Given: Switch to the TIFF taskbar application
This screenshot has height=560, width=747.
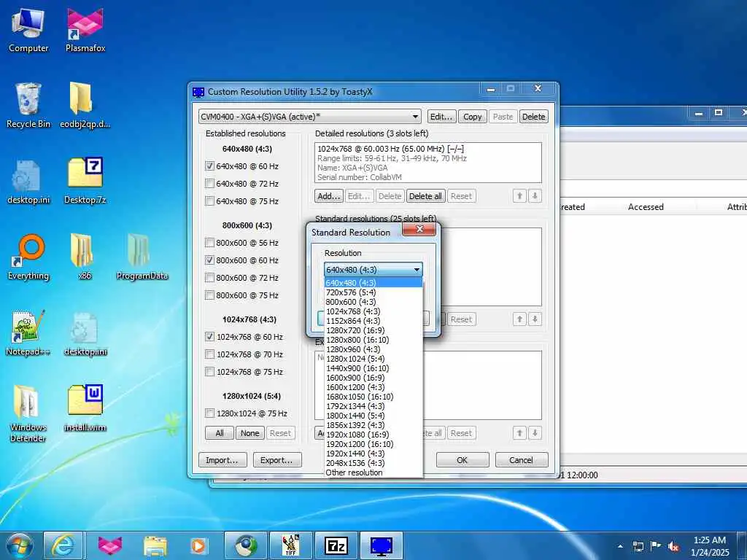Looking at the screenshot, I should tap(290, 545).
